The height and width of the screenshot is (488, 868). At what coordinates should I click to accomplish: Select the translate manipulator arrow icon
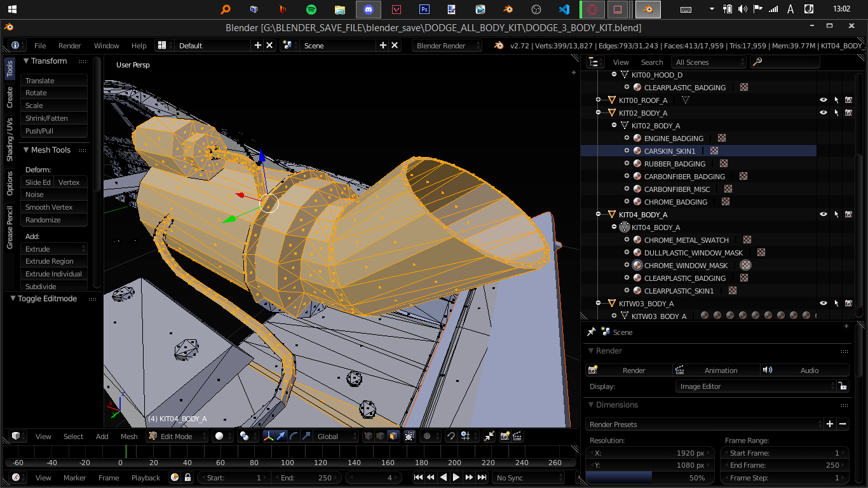281,436
